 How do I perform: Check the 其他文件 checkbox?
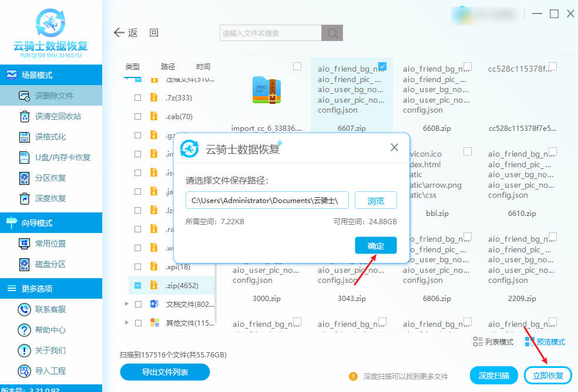[138, 323]
